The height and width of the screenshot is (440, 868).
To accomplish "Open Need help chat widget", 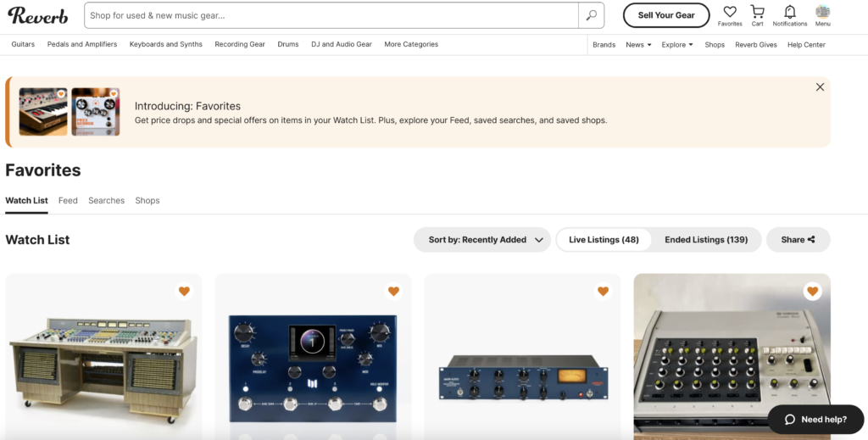I will (816, 420).
